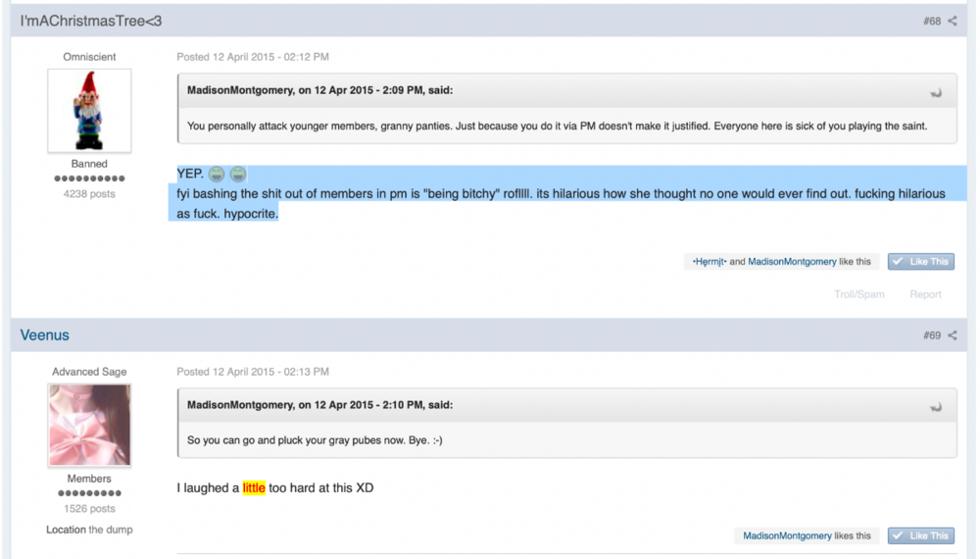This screenshot has height=559, width=980.
Task: Report post #68
Action: (x=925, y=294)
